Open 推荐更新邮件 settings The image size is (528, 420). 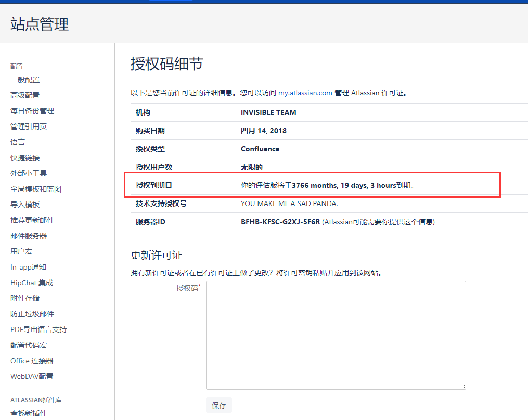(32, 220)
